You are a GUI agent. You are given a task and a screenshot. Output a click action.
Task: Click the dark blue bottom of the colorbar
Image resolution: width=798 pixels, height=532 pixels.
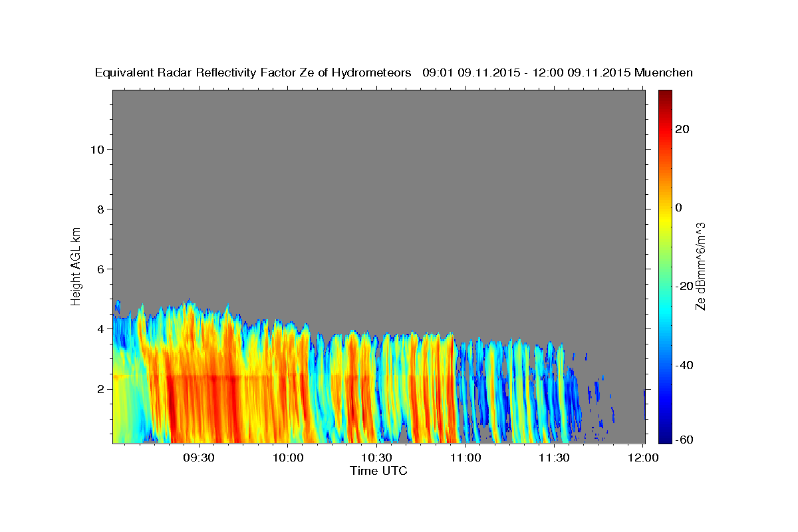pos(664,438)
